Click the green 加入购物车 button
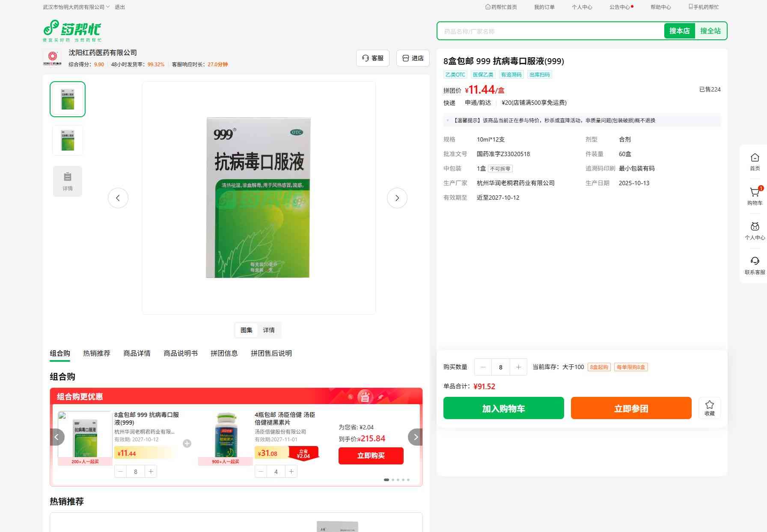Screen dimensions: 767x532 point(503,408)
